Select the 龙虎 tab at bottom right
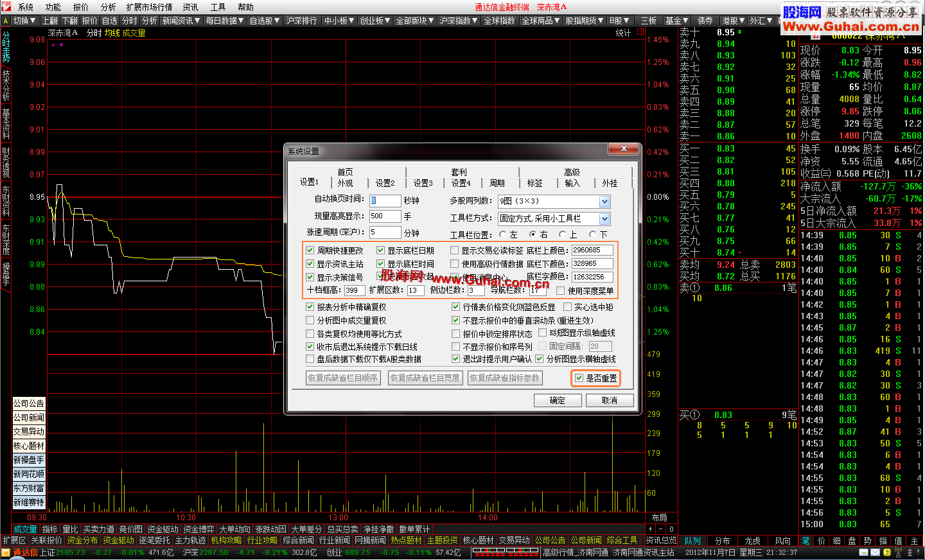Screen dimensions: 925x560 pos(752,541)
